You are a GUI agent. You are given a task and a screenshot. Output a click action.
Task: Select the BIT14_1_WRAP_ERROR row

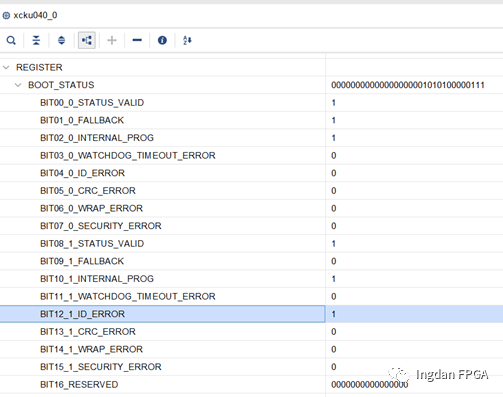[251, 349]
